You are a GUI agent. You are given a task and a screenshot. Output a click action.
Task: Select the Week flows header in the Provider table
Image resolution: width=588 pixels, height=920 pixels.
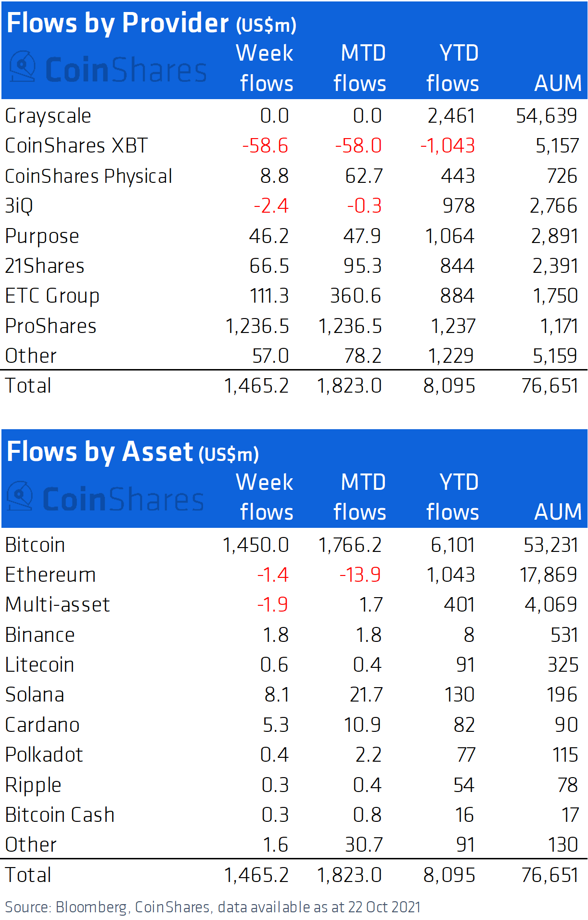[265, 68]
